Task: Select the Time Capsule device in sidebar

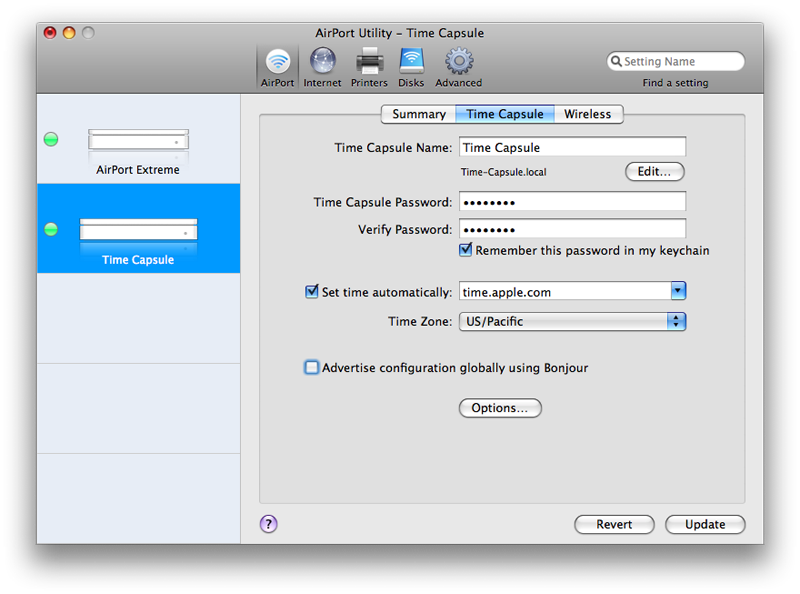Action: point(139,228)
